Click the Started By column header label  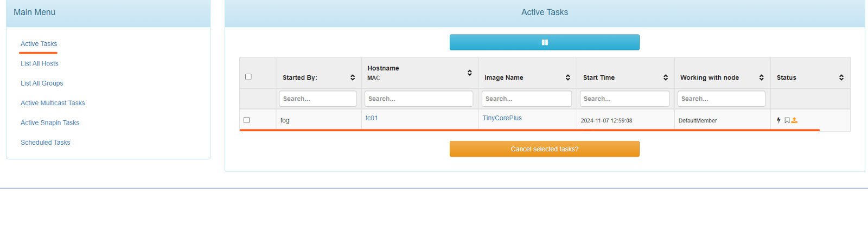click(x=300, y=77)
